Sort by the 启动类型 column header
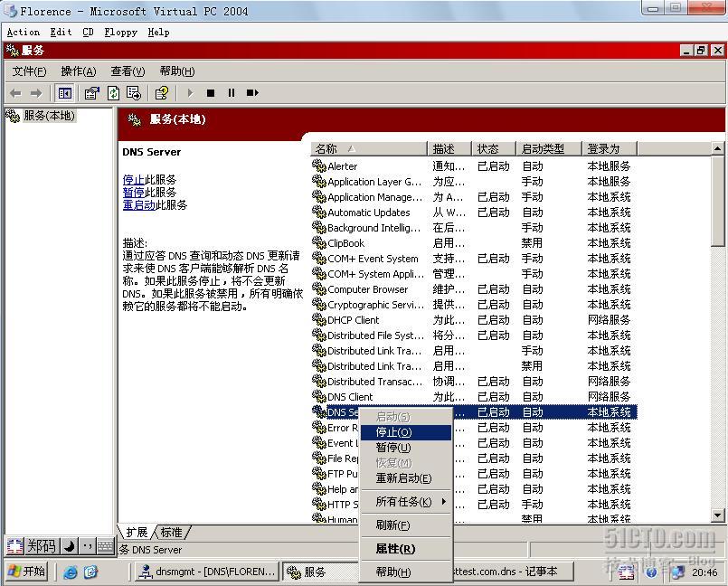This screenshot has height=586, width=728. tap(549, 148)
